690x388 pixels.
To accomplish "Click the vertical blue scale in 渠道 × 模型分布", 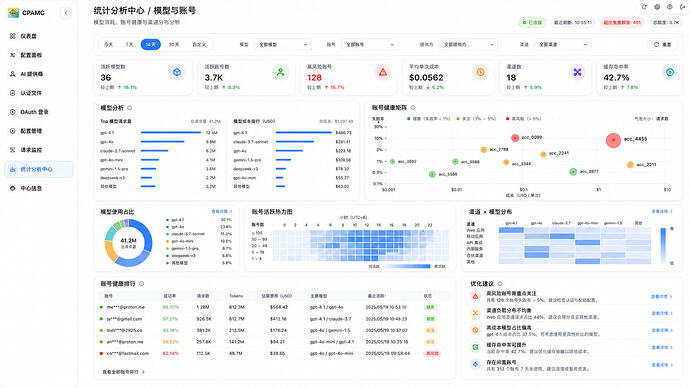I will click(x=663, y=245).
